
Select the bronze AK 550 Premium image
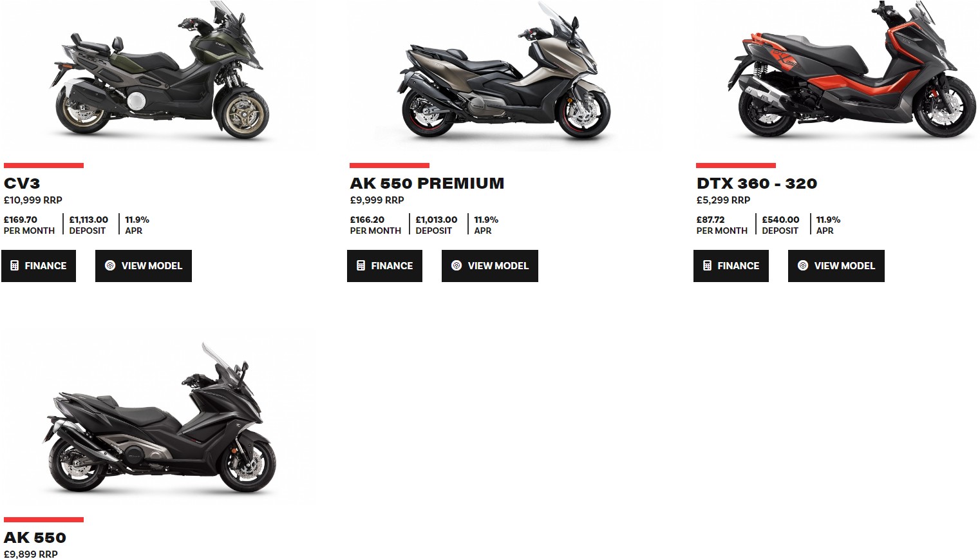click(504, 74)
